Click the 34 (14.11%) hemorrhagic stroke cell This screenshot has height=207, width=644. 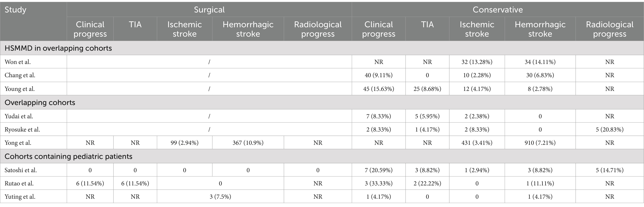tap(540, 62)
